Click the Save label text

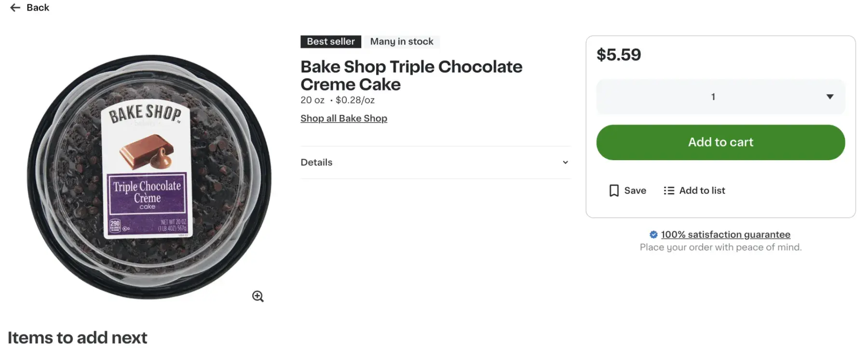click(635, 191)
